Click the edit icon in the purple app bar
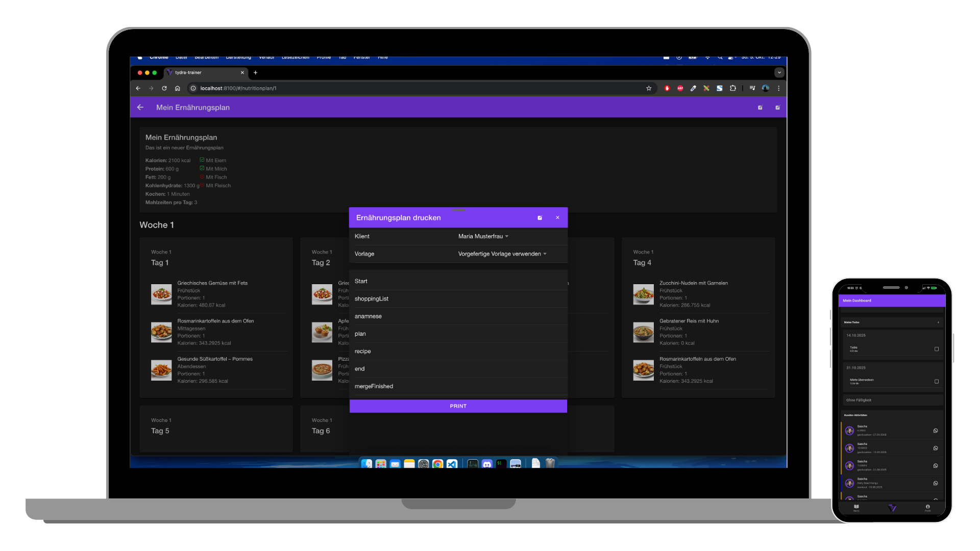 pyautogui.click(x=760, y=107)
